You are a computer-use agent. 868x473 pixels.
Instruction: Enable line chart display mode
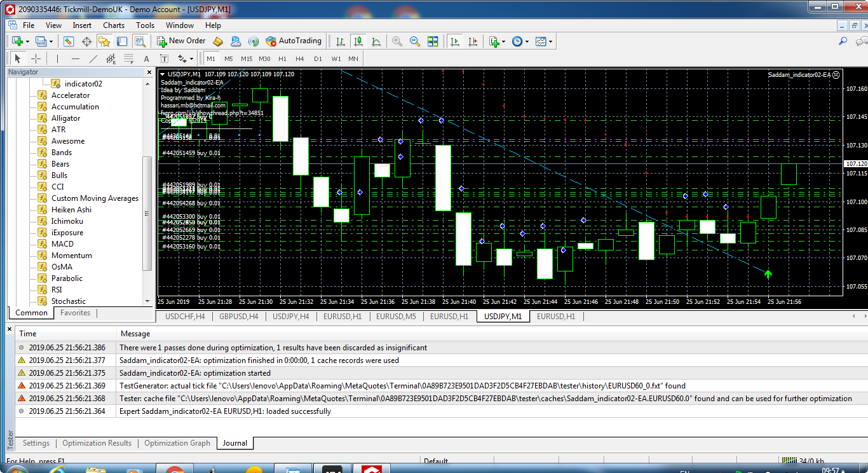point(376,41)
